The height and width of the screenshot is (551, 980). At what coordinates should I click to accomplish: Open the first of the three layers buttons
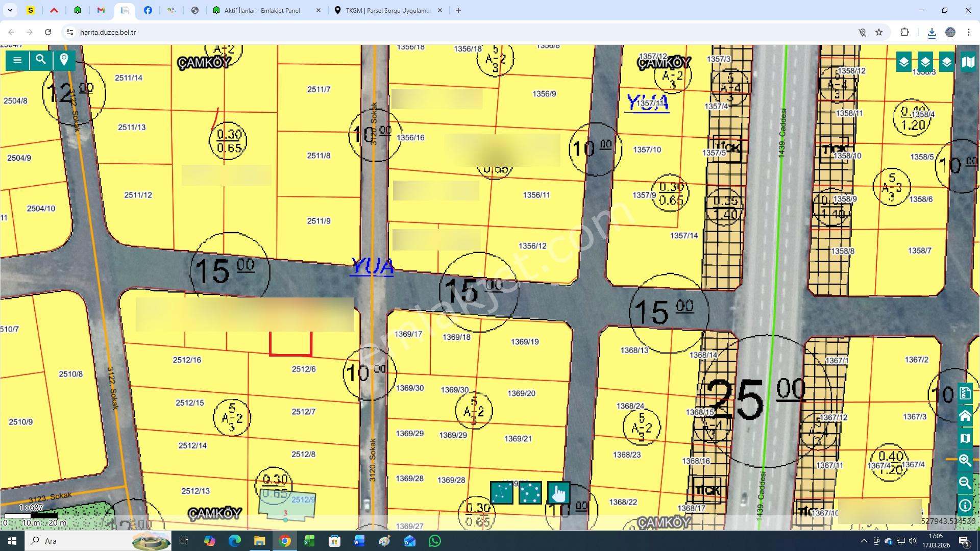pos(904,62)
